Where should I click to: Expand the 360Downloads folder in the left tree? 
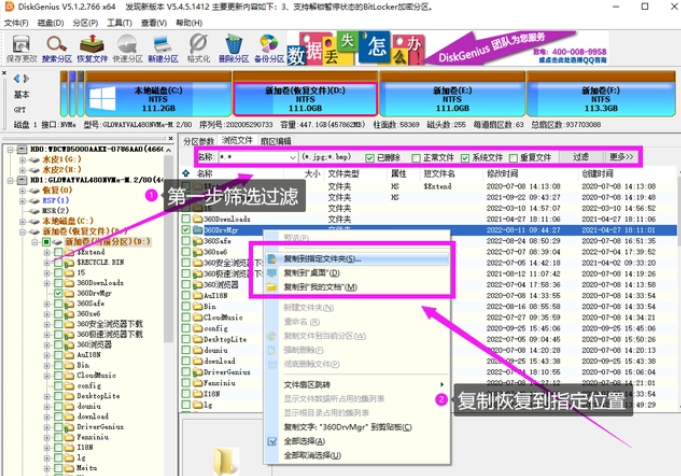tap(47, 281)
